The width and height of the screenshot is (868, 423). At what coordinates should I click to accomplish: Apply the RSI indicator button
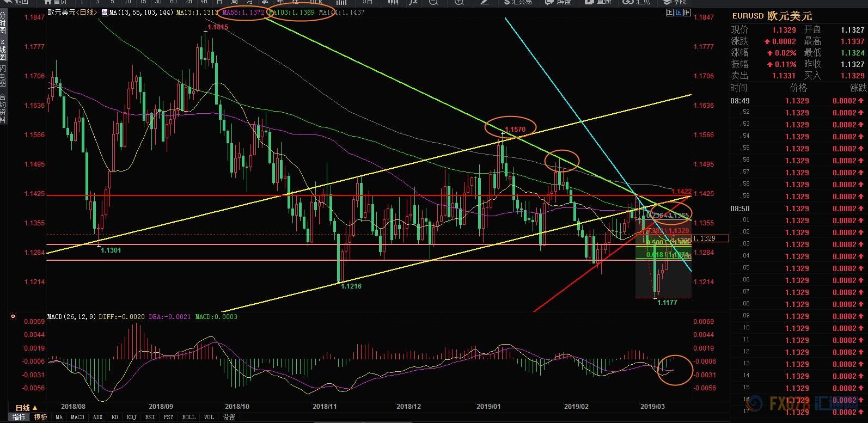[x=150, y=417]
